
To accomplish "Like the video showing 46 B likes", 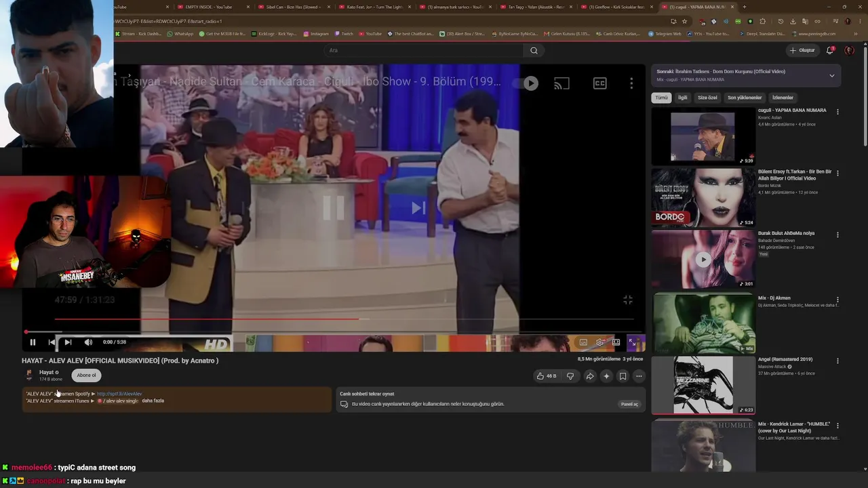I will (547, 376).
